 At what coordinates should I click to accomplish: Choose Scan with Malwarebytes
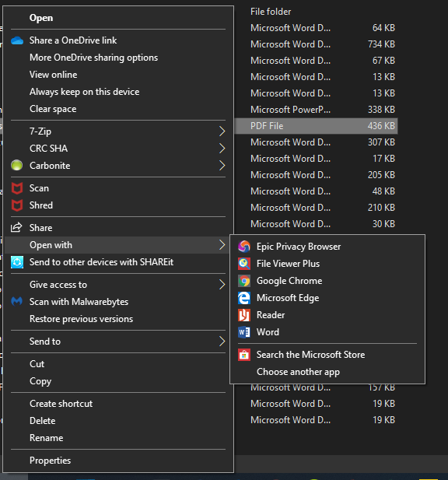click(x=118, y=302)
